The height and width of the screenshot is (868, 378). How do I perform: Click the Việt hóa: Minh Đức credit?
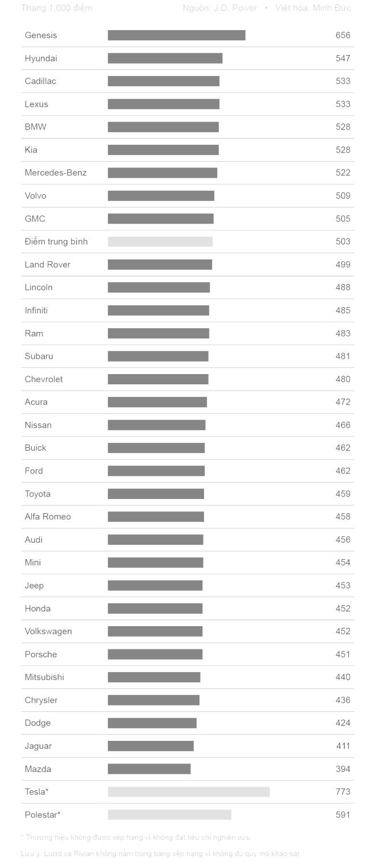tap(313, 8)
